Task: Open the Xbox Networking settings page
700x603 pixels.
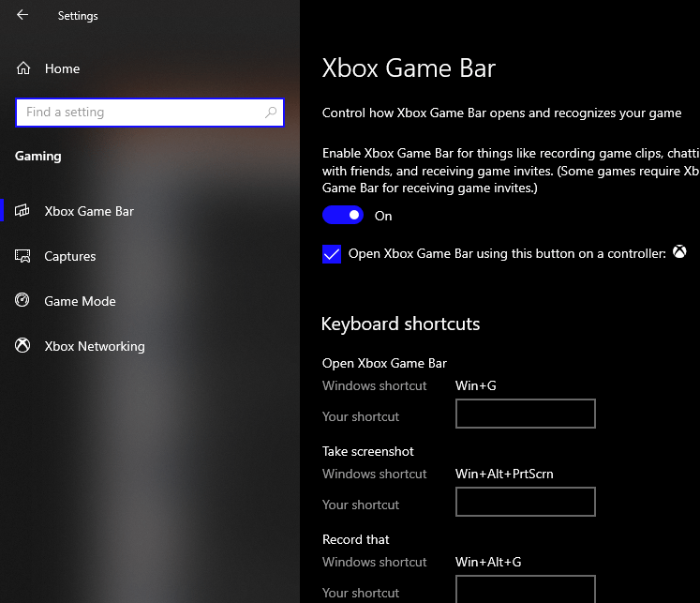Action: [x=150, y=346]
